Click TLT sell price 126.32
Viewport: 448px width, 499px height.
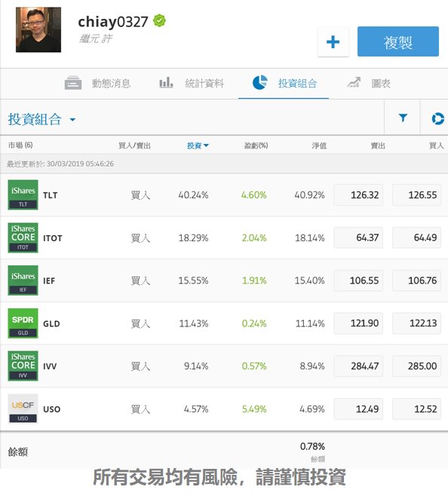click(x=358, y=194)
